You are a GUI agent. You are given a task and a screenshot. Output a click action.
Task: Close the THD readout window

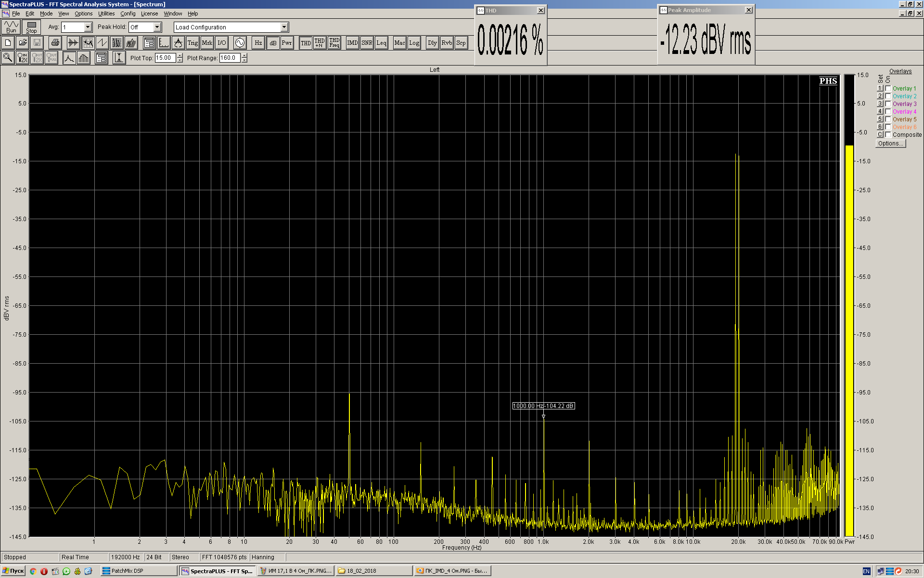click(x=541, y=10)
